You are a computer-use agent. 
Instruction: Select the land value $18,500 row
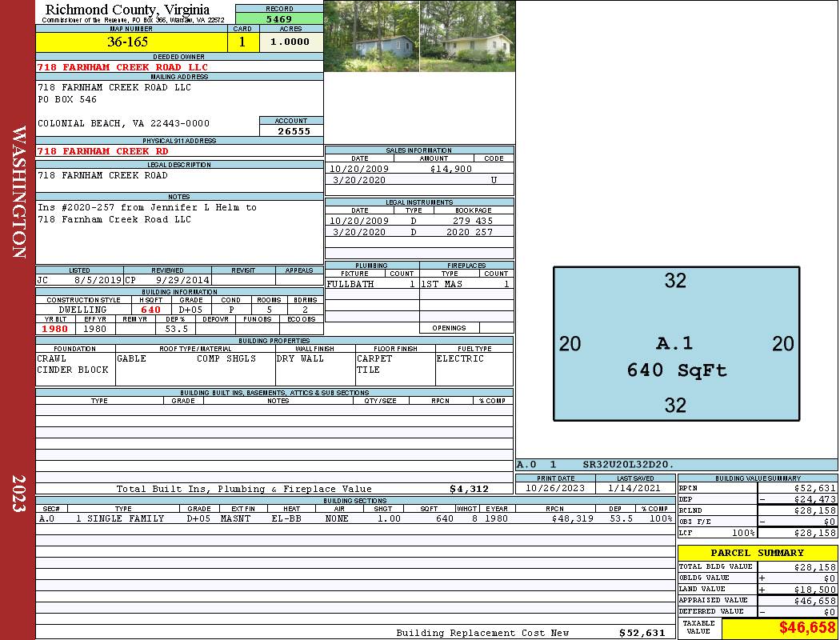[x=757, y=589]
